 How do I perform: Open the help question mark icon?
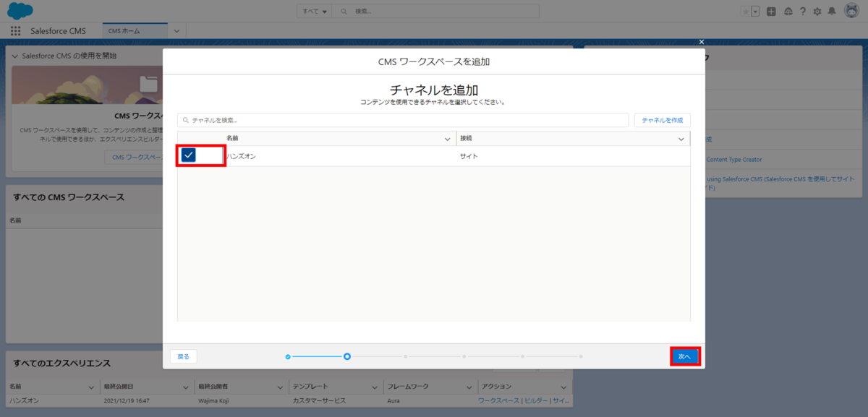(x=802, y=12)
